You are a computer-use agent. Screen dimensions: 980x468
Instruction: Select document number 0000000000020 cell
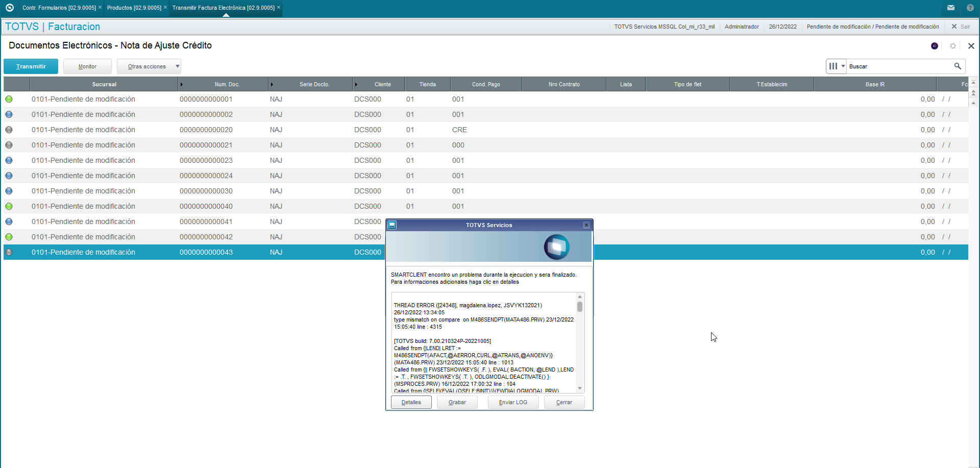pyautogui.click(x=206, y=130)
